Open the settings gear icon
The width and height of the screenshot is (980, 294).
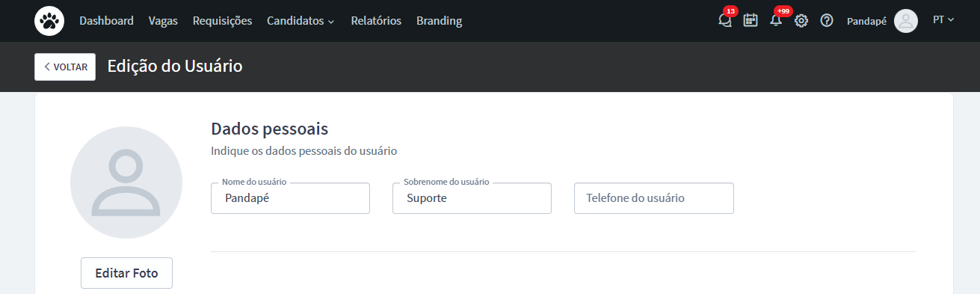pos(801,21)
